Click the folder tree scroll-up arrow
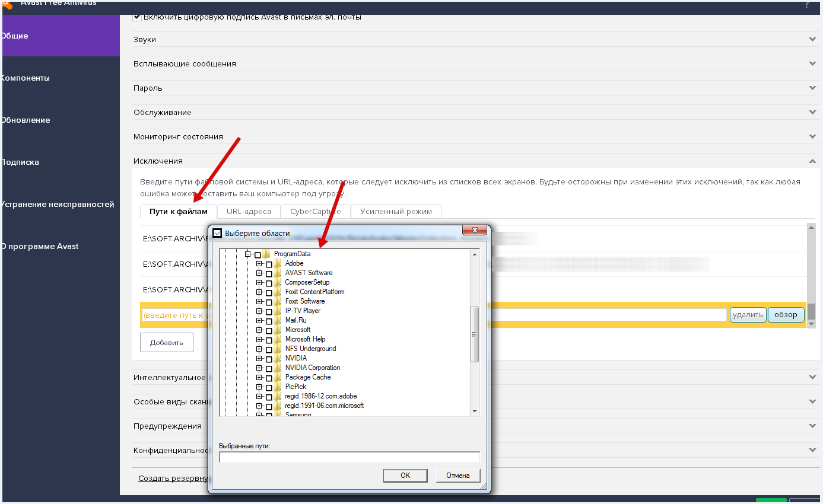Viewport: 823px width, 504px height. click(x=474, y=254)
